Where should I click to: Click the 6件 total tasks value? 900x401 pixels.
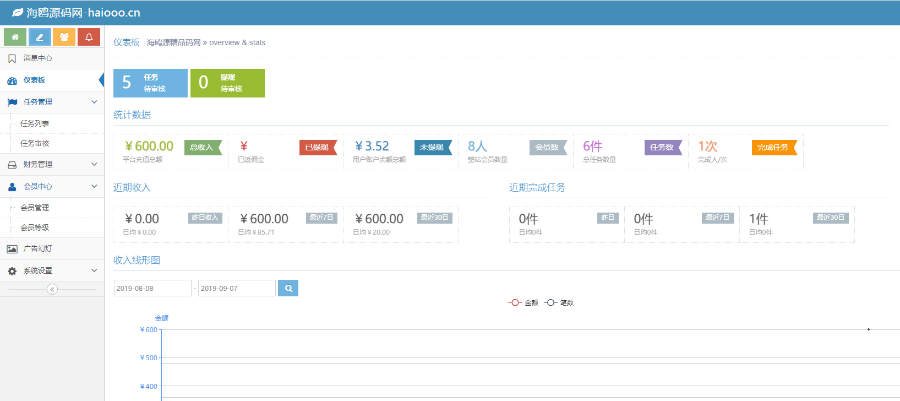(x=592, y=146)
